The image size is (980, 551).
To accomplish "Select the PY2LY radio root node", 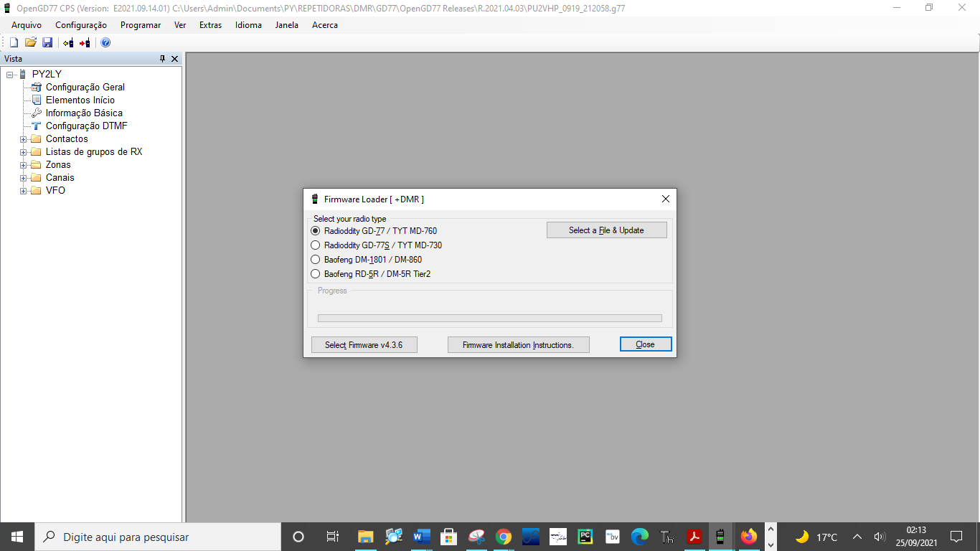I will 47,74.
